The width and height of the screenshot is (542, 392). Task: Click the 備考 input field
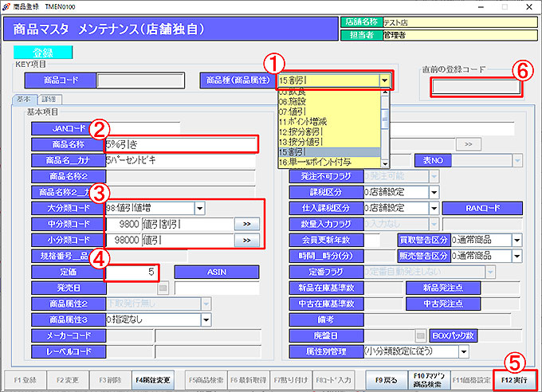click(x=438, y=319)
